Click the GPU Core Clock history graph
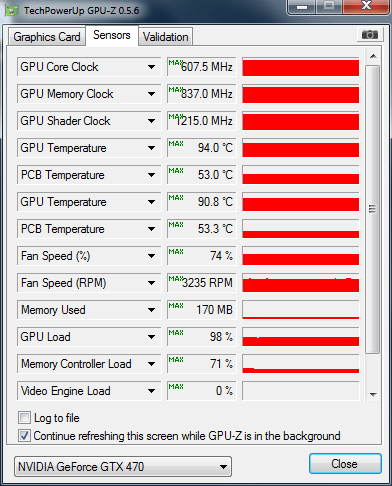Image resolution: width=392 pixels, height=486 pixels. click(301, 67)
